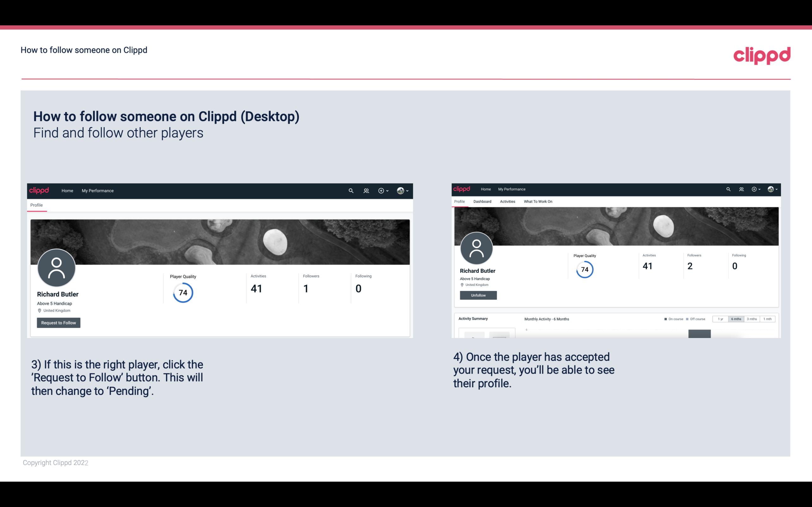The height and width of the screenshot is (507, 812).
Task: Click the 'Request to Follow' button
Action: point(58,323)
